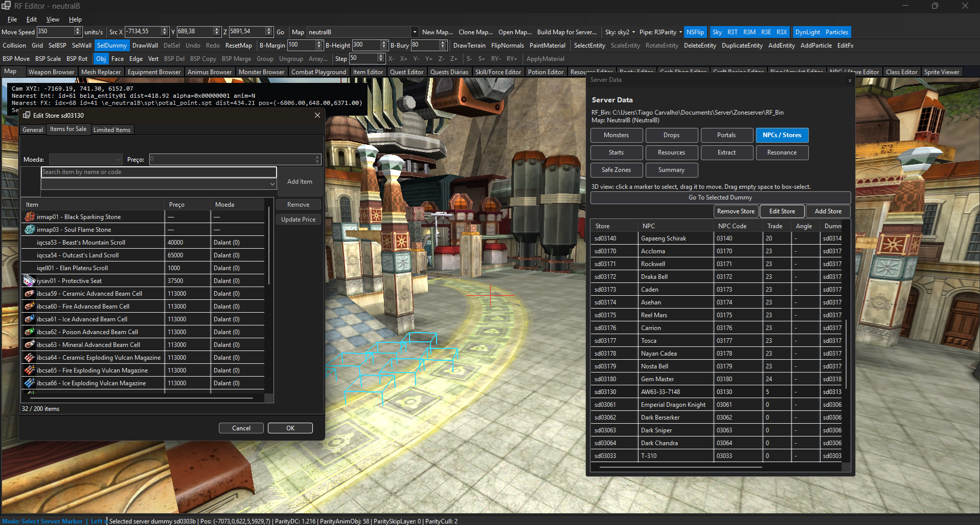
Task: Toggle SelDummy selection mode
Action: [112, 46]
